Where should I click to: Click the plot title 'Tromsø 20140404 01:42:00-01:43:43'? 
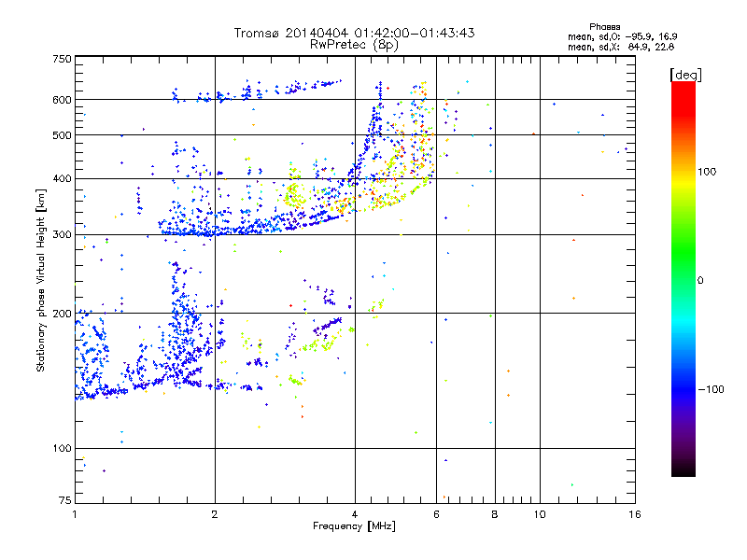354,33
